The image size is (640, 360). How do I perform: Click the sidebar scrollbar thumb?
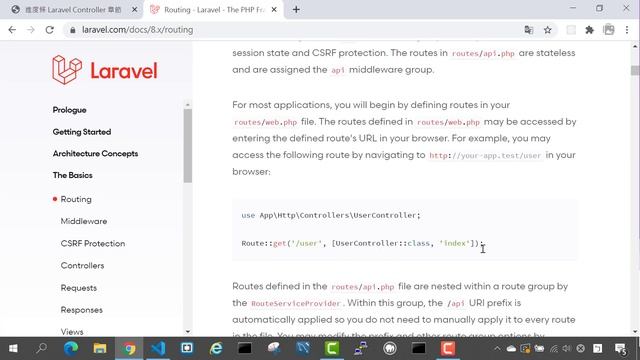pyautogui.click(x=188, y=146)
